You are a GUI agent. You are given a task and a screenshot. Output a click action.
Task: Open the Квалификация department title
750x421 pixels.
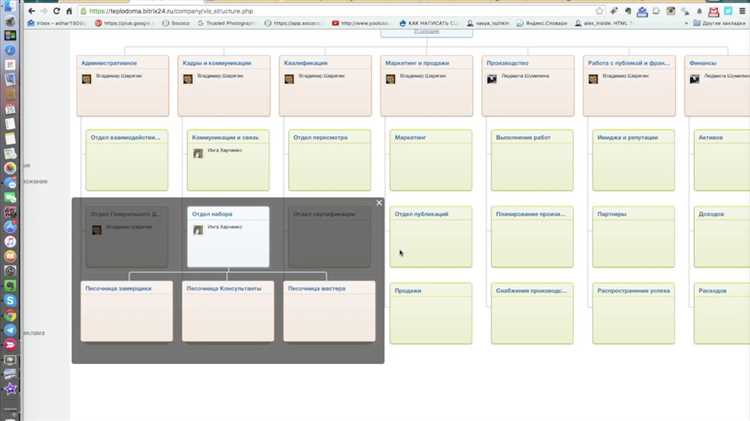306,63
